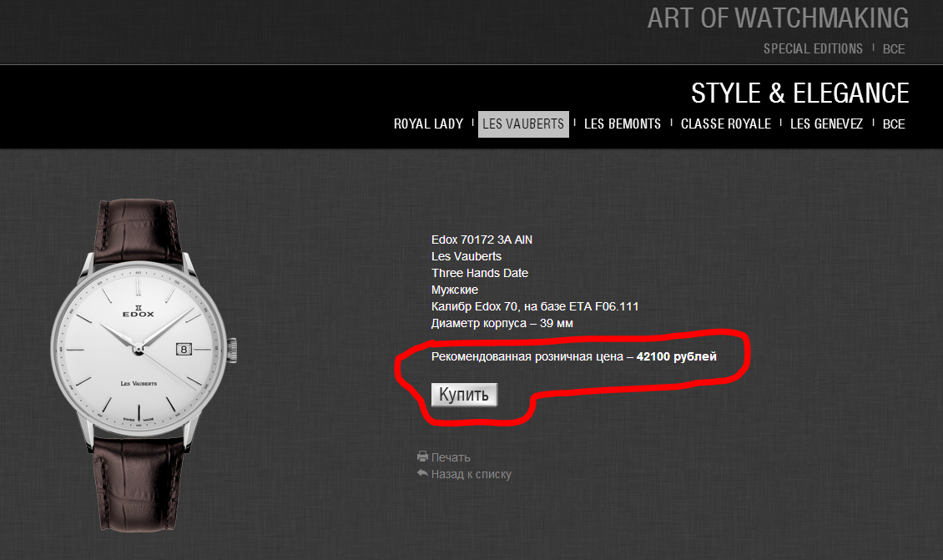The image size is (943, 560).
Task: Click ВСЕ next to Special Editions
Action: coord(894,48)
